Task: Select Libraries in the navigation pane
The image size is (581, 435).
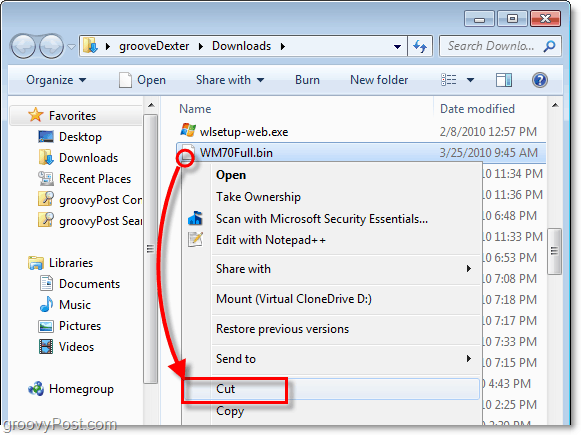Action: (x=71, y=263)
